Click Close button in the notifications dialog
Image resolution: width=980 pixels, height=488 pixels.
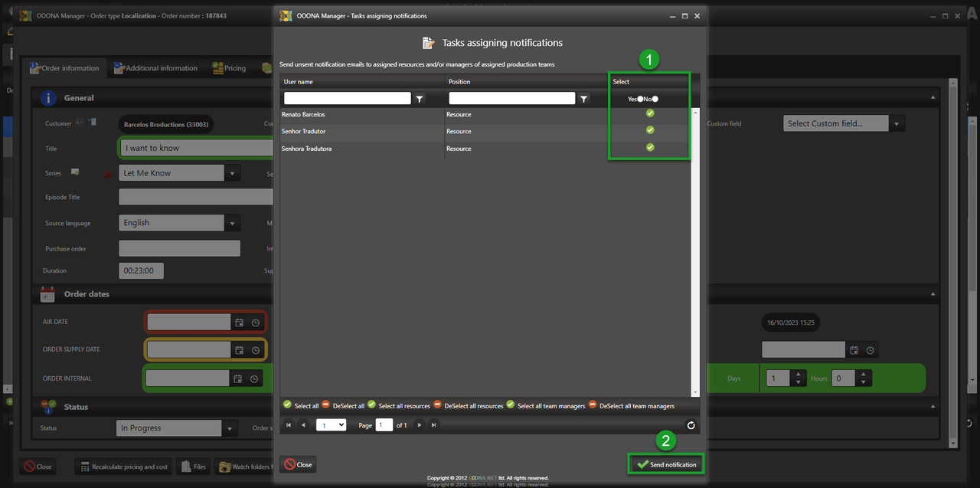tap(298, 464)
